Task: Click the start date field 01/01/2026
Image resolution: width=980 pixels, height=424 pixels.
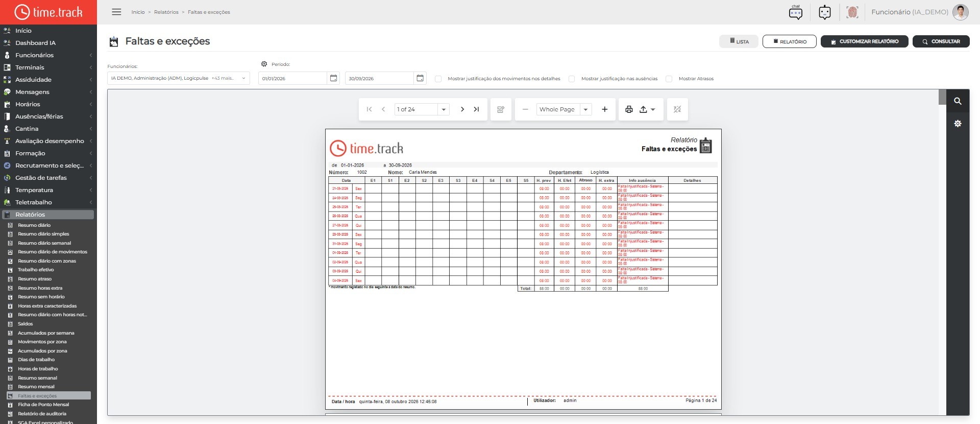Action: 292,78
